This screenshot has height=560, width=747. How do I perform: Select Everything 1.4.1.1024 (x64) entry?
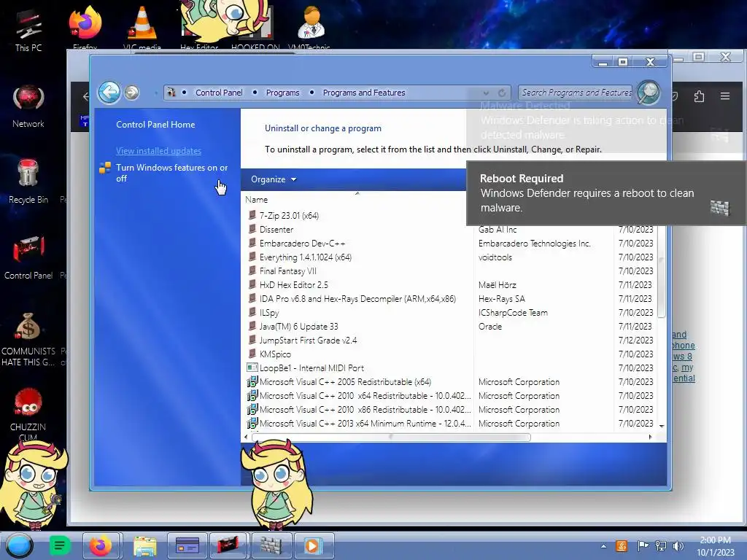point(306,257)
